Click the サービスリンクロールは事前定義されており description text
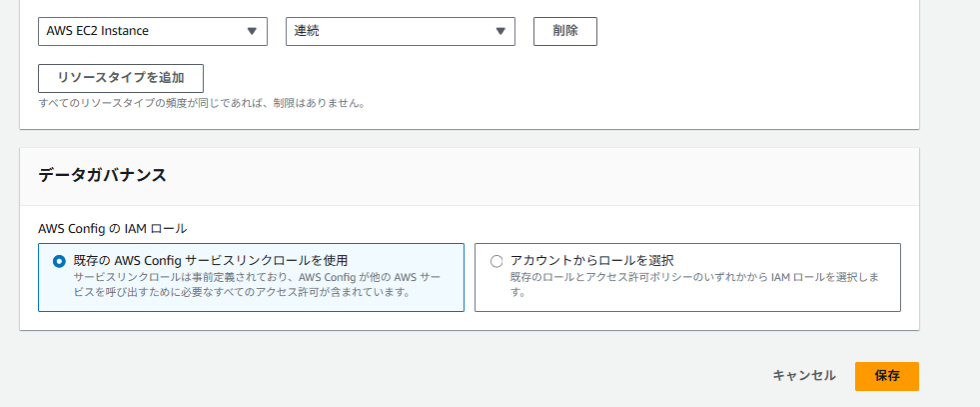980x407 pixels. [257, 284]
